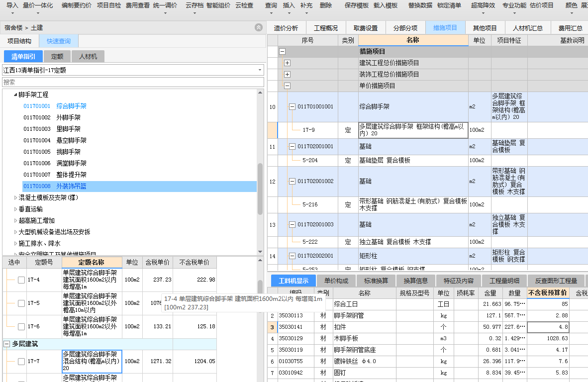Run the 项目自检 check
The width and height of the screenshot is (588, 382).
[x=109, y=5]
